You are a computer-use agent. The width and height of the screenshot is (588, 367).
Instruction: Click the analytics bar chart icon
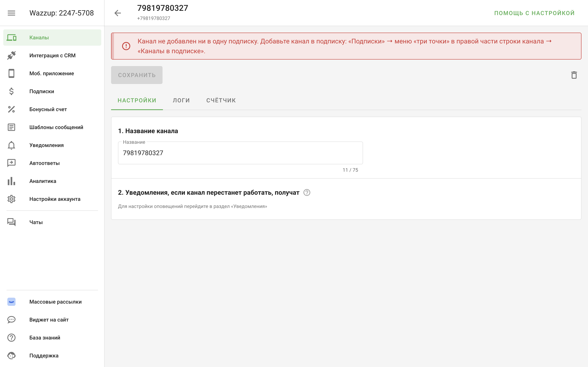[11, 181]
